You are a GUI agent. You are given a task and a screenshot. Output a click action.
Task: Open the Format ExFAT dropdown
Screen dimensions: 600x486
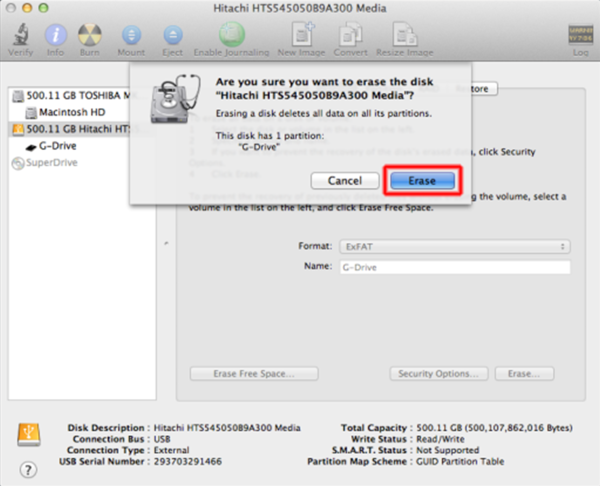(x=455, y=246)
